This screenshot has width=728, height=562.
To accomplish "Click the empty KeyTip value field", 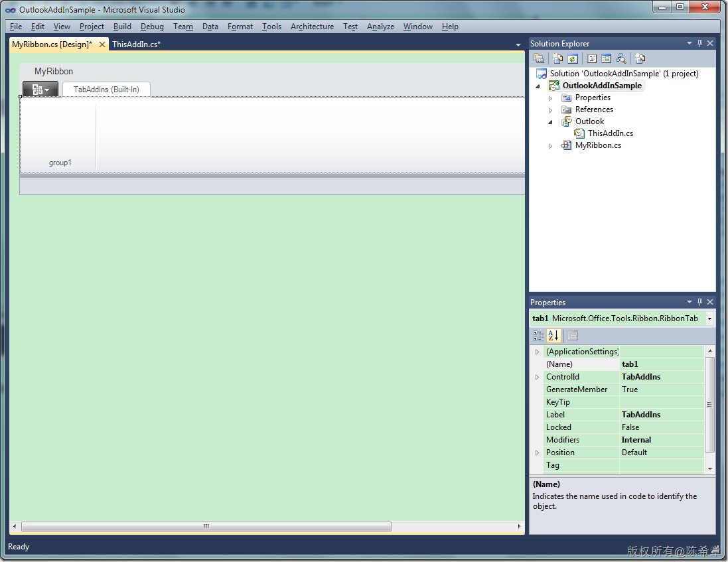I will pos(662,402).
